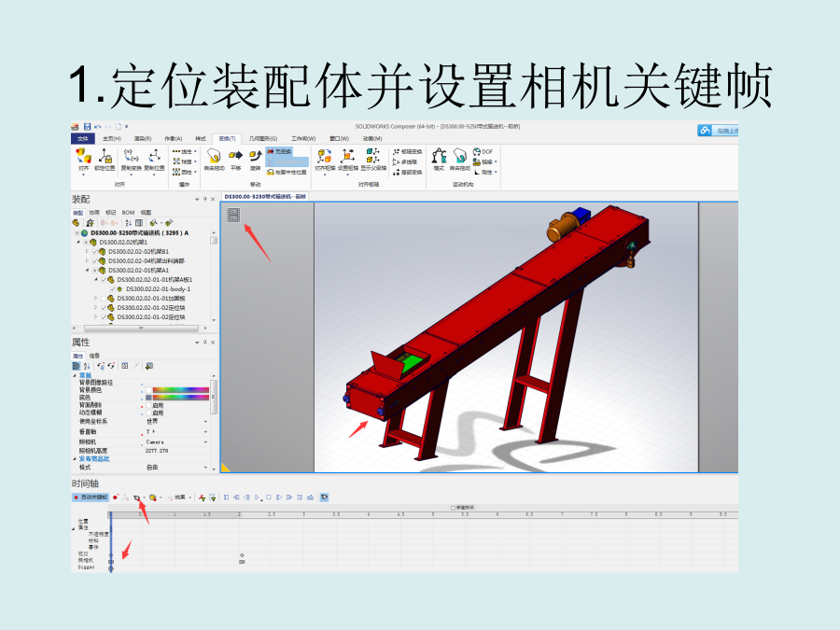Select the 自由拖动 free drag tool
The width and height of the screenshot is (840, 630).
pyautogui.click(x=214, y=157)
